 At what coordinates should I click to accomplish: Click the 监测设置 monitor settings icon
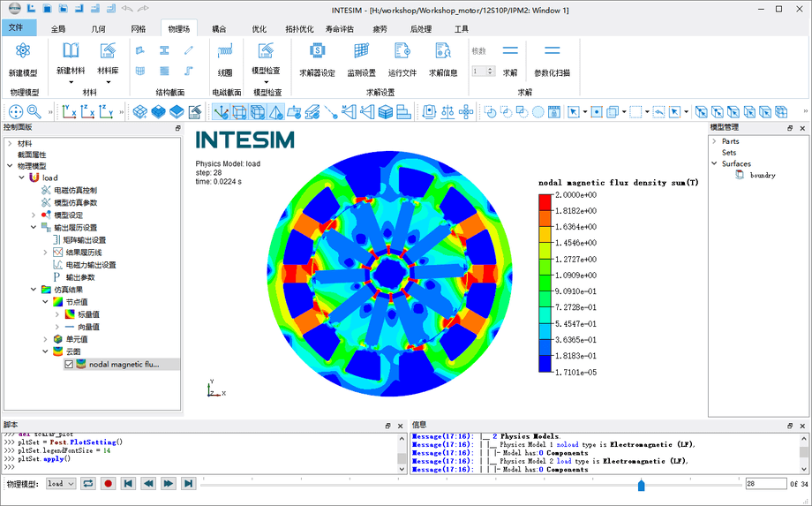point(361,51)
